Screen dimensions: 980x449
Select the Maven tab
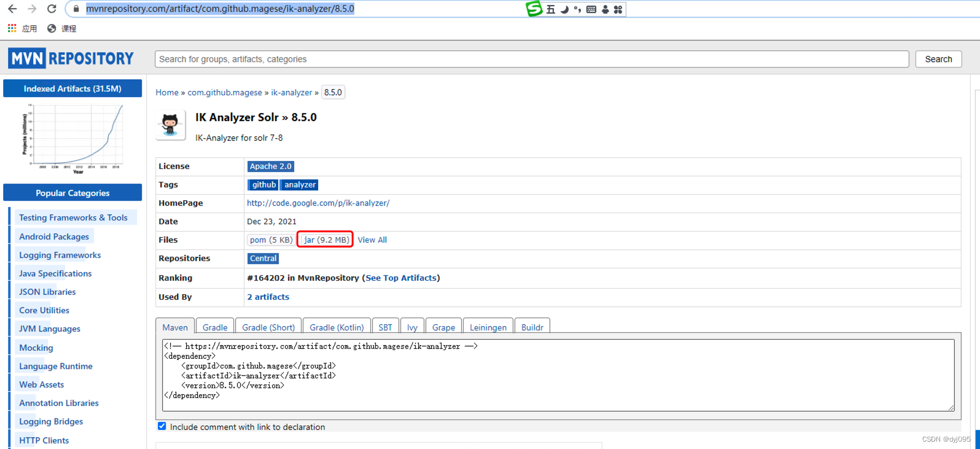click(175, 327)
